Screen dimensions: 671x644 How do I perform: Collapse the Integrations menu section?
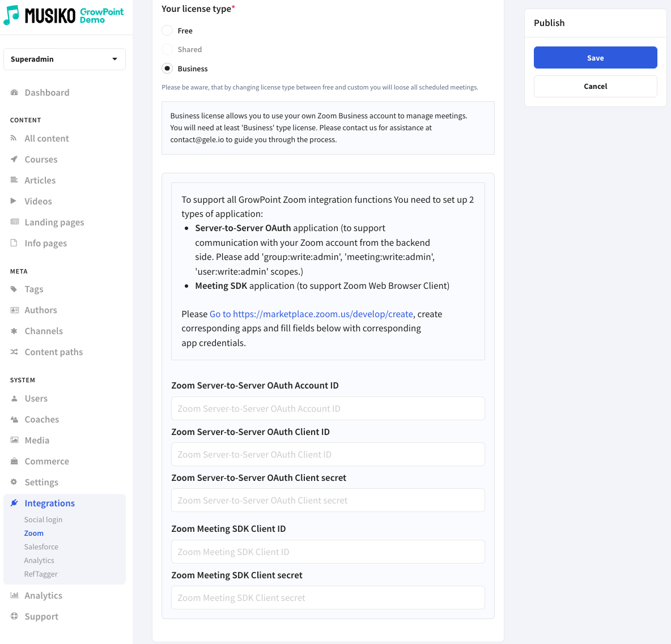click(49, 504)
